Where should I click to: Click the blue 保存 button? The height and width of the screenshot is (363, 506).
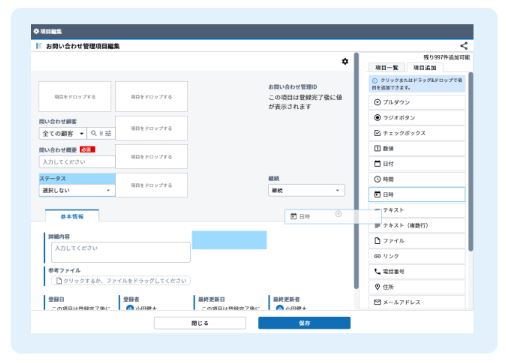[x=304, y=323]
